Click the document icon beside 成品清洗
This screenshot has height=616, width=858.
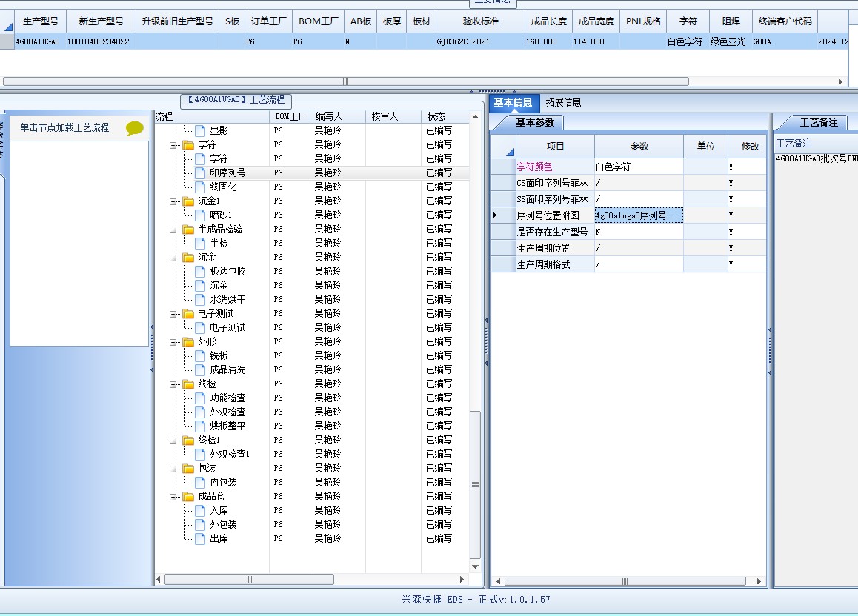click(200, 370)
